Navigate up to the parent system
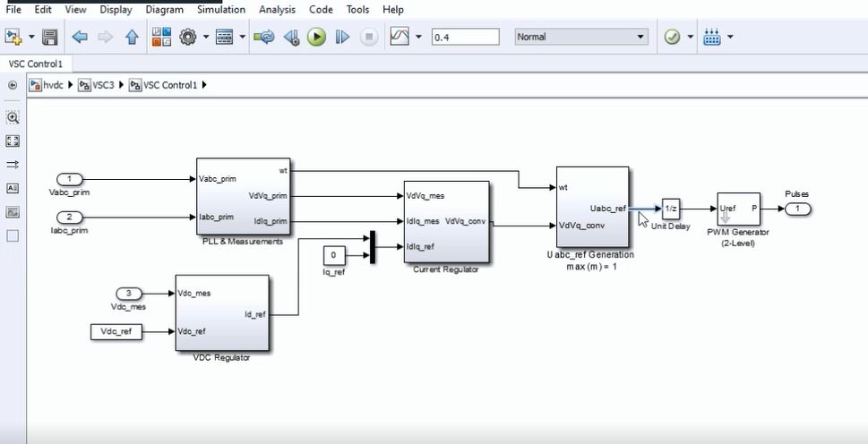Viewport: 868px width, 444px height. pyautogui.click(x=132, y=37)
